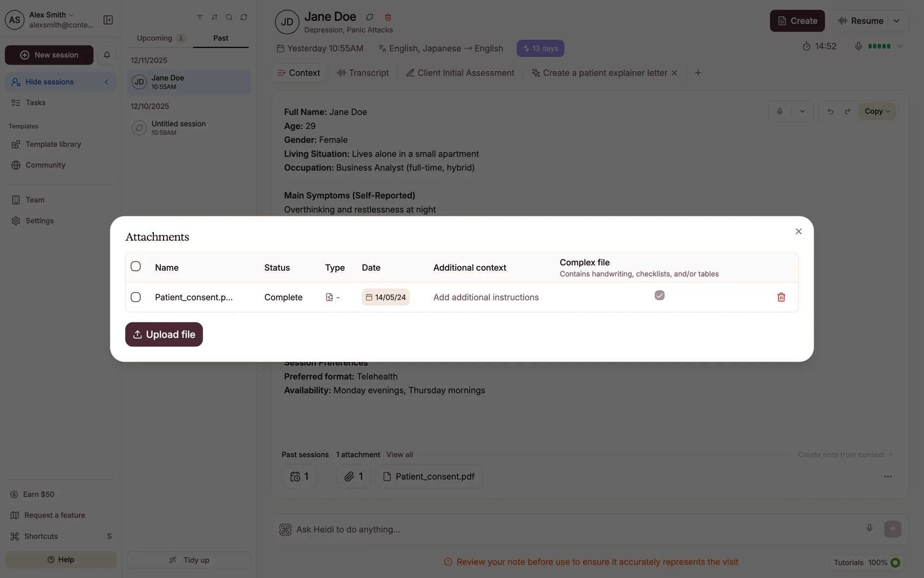Select the Patient_consent file checkbox
Viewport: 924px width, 578px height.
tap(136, 297)
